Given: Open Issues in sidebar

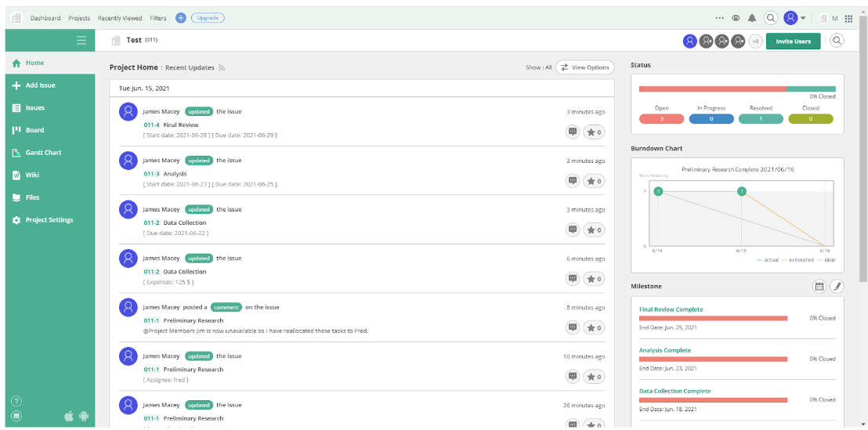Looking at the screenshot, I should 50,108.
